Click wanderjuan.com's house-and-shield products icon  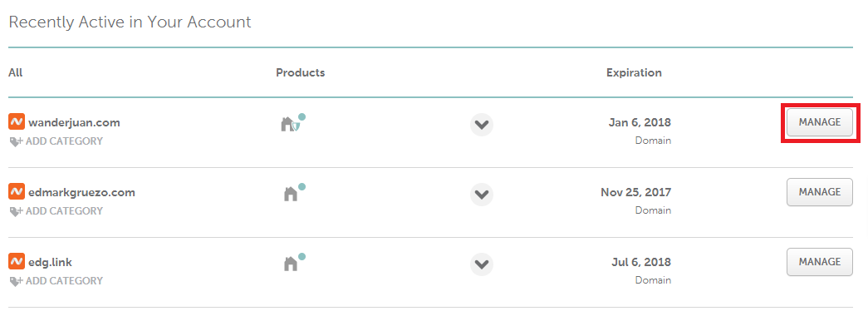[x=293, y=123]
